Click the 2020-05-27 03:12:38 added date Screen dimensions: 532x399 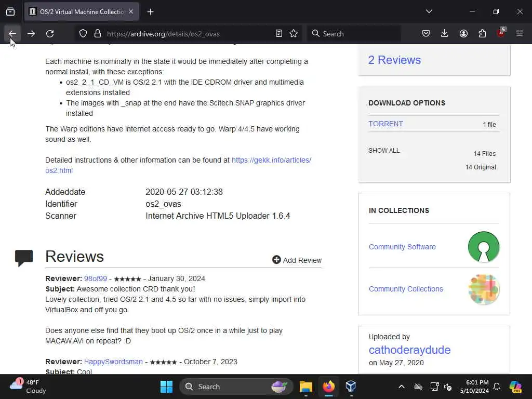coord(184,192)
